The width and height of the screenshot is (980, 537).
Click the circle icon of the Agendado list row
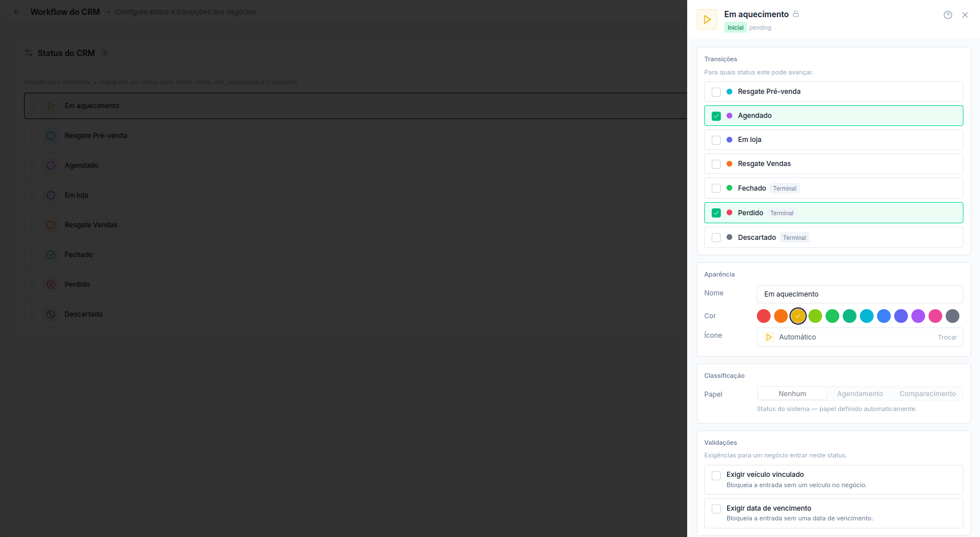(51, 165)
